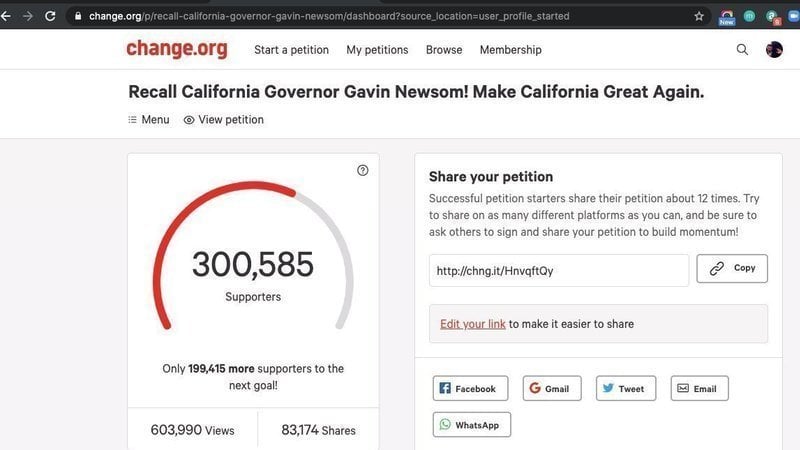Reload the page in browser
The height and width of the screenshot is (450, 800).
click(50, 16)
